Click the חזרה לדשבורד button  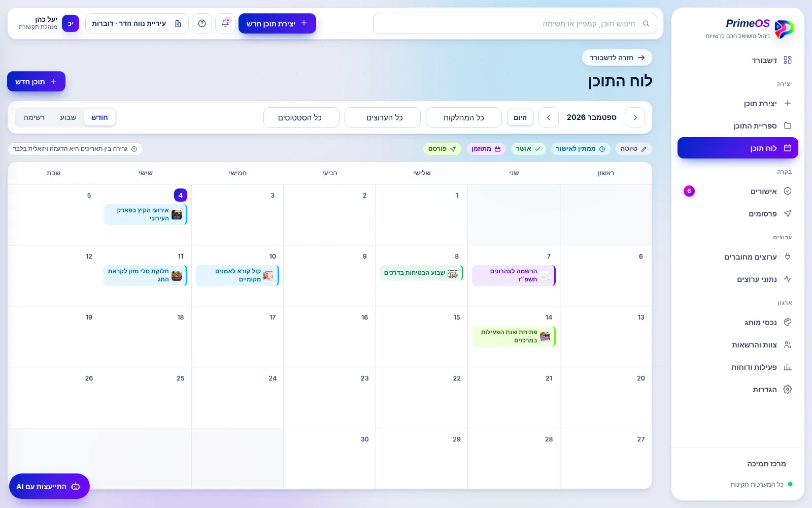[x=617, y=58]
